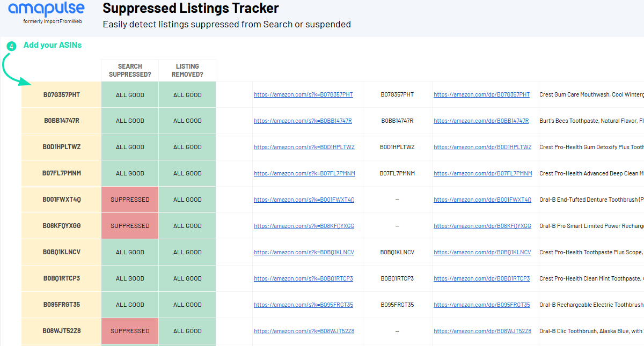Open product dp link for B08WJT52Z8
The height and width of the screenshot is (346, 644).
point(482,332)
